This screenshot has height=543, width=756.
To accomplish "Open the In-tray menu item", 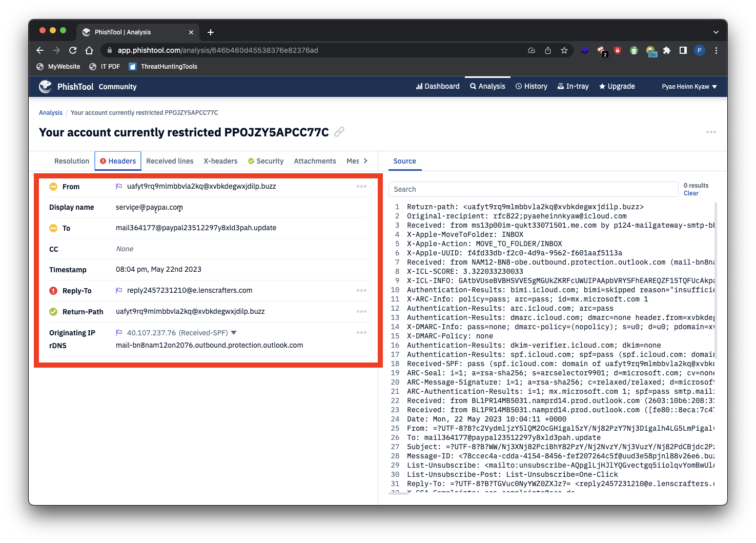I will pyautogui.click(x=573, y=87).
